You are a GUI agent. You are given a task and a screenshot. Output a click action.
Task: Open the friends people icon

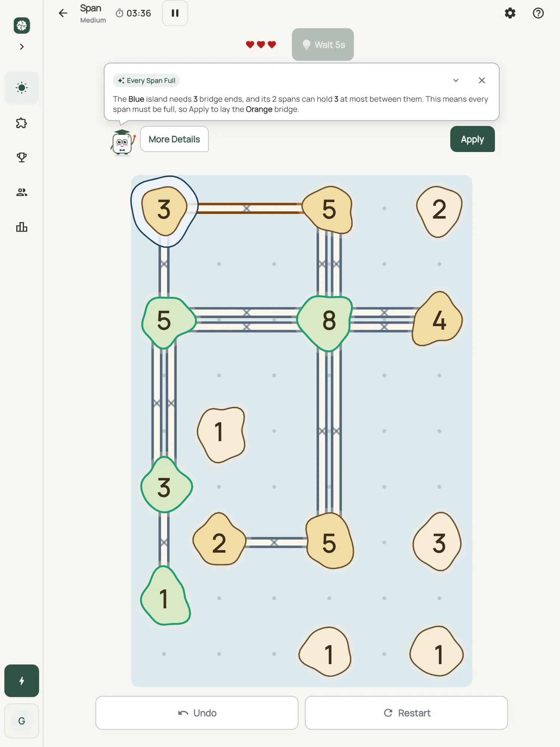pos(22,192)
